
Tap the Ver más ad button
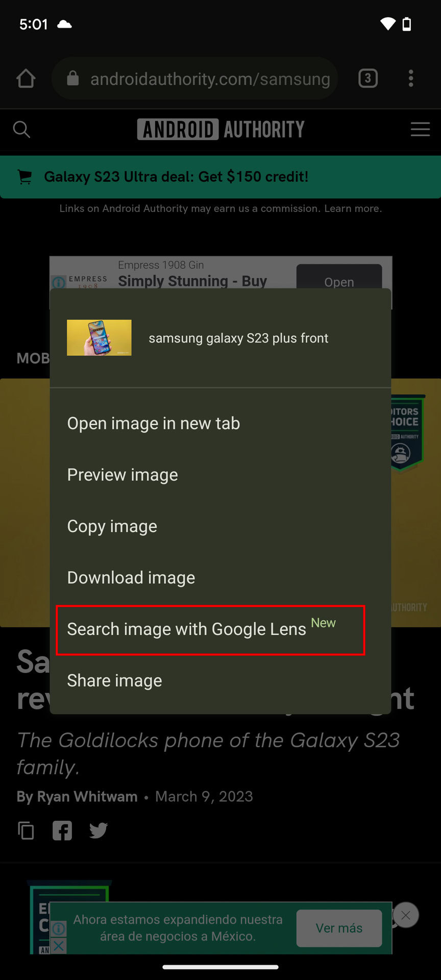tap(339, 928)
